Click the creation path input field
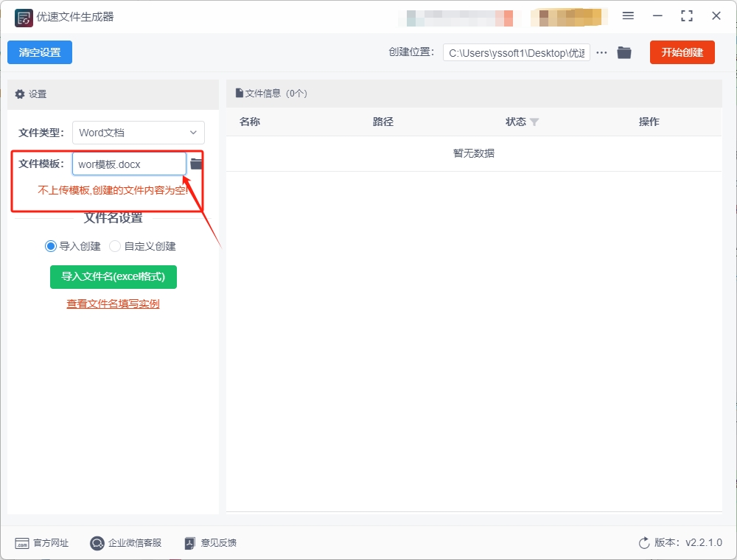Screen dimensions: 737x560 coord(516,53)
